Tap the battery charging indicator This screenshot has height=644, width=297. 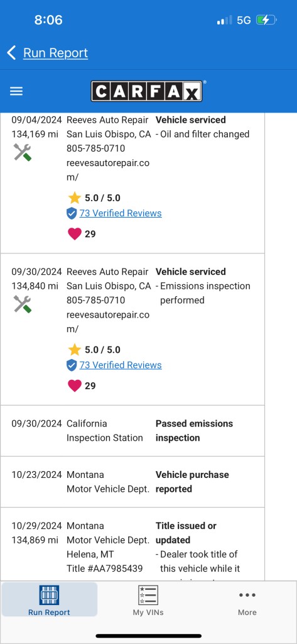(x=267, y=19)
